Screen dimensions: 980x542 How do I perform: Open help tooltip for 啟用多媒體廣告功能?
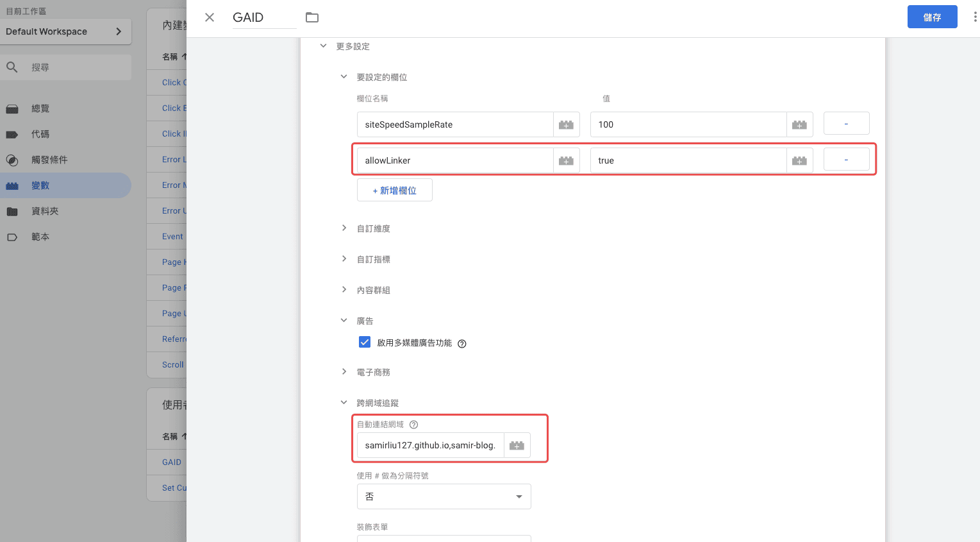click(462, 344)
